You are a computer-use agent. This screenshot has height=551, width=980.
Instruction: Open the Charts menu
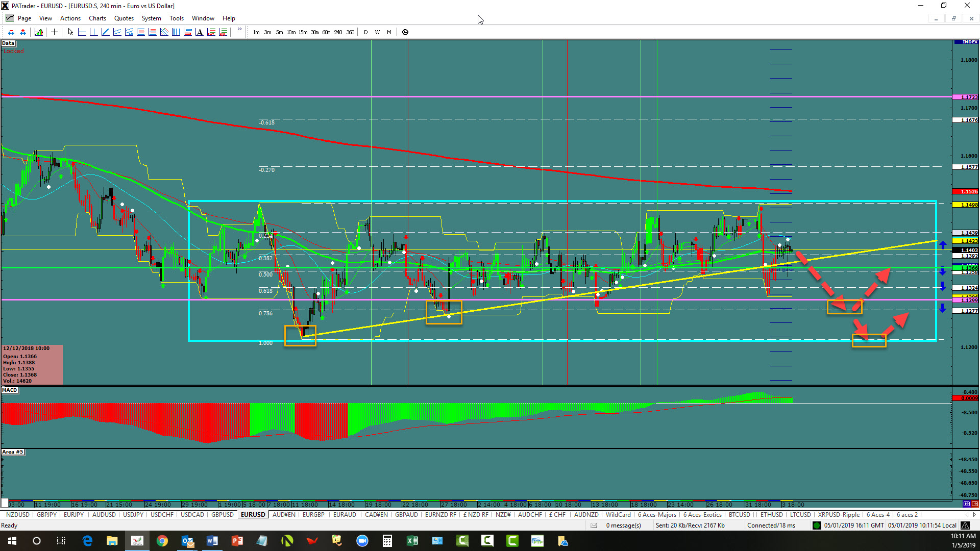point(97,18)
